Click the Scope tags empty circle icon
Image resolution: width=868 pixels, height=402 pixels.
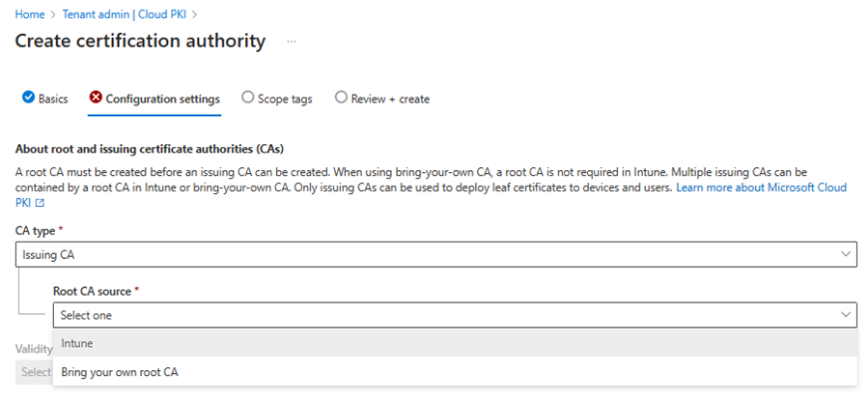[247, 98]
